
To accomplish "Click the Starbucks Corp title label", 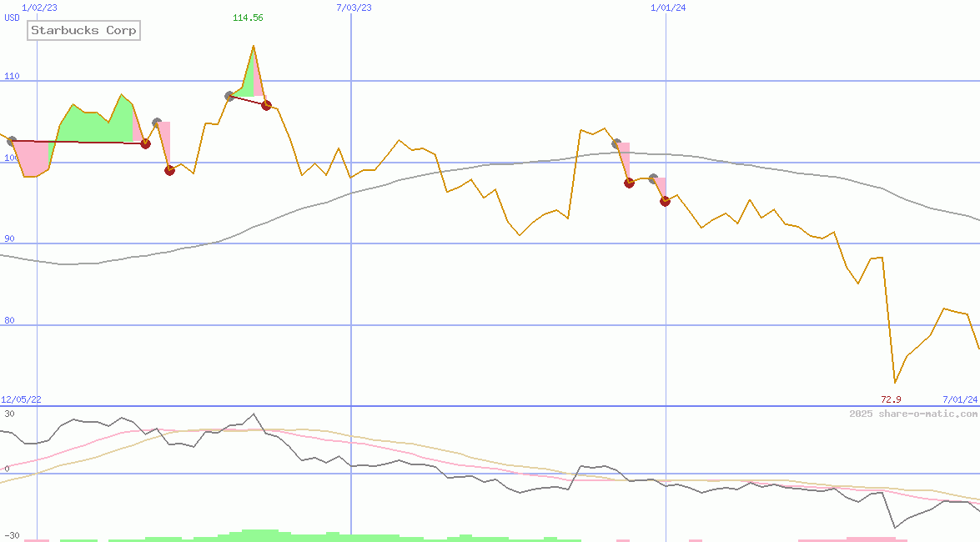I will click(83, 30).
